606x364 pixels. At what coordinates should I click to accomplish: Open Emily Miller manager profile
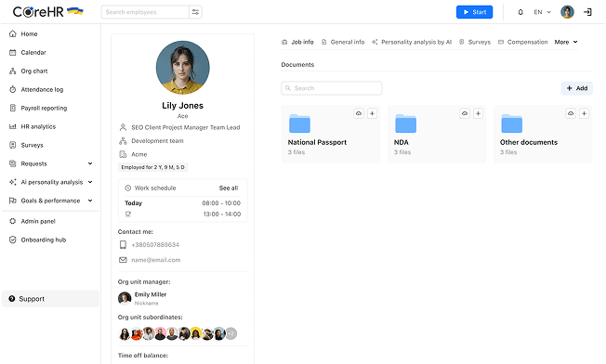tap(142, 298)
